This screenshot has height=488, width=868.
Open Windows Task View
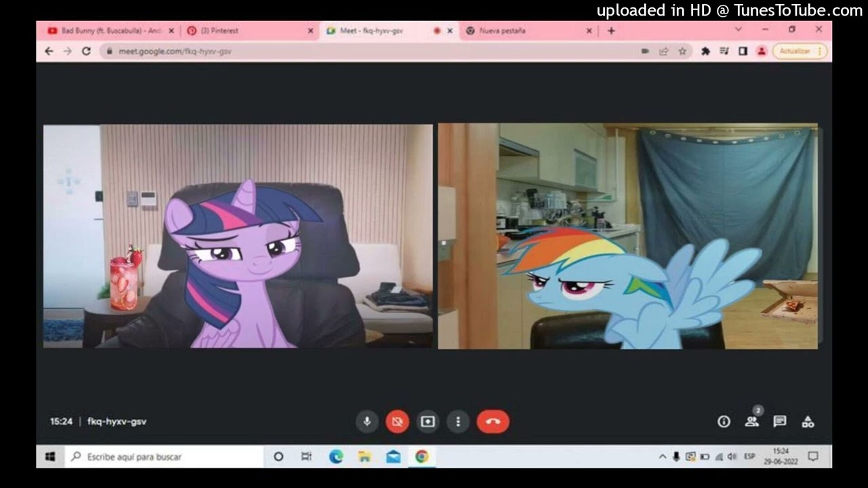click(307, 457)
